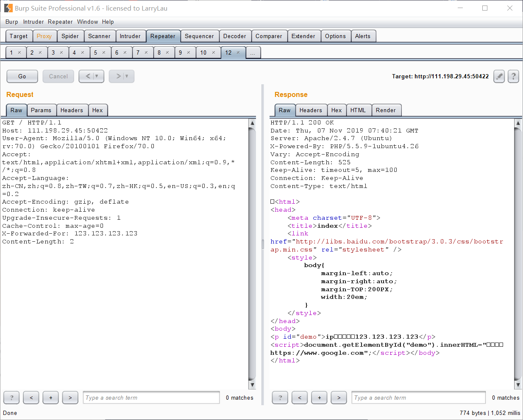Screen dimensions: 523x420
Task: Go to previous match in request search
Action: 31,398
